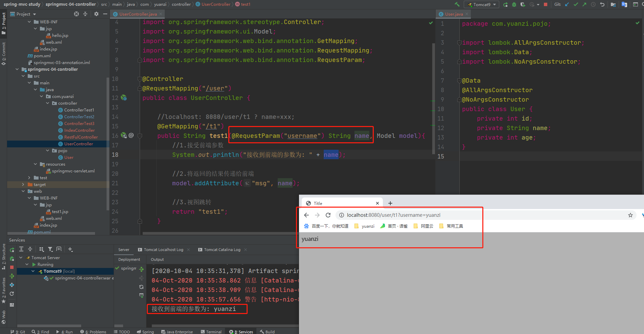
Task: Collapse the Running node in Services
Action: point(27,265)
